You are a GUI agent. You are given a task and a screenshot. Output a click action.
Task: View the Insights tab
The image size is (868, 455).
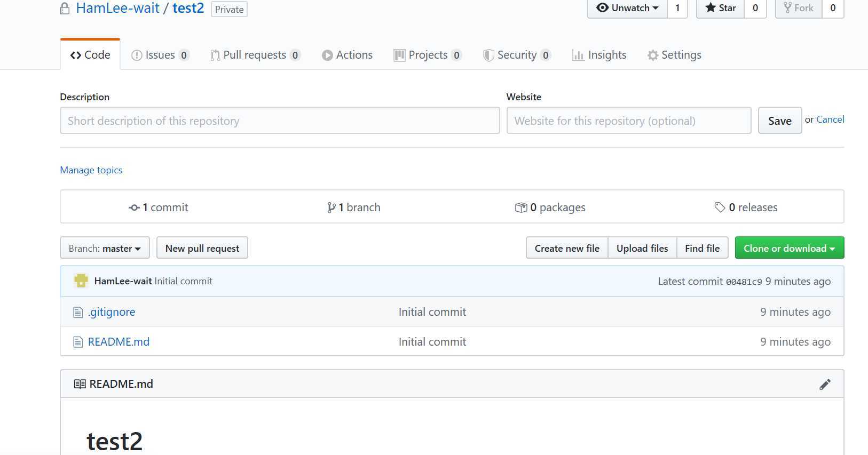[x=599, y=55]
